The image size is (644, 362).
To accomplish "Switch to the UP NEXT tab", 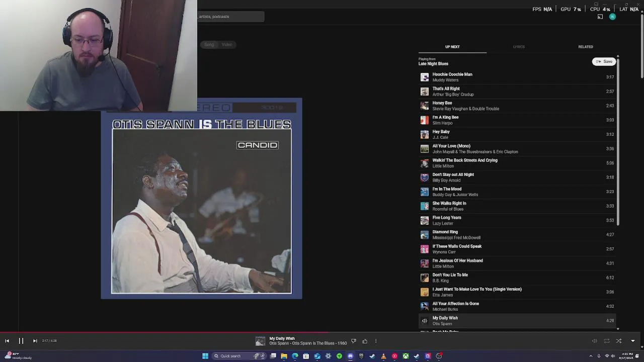I will point(452,47).
